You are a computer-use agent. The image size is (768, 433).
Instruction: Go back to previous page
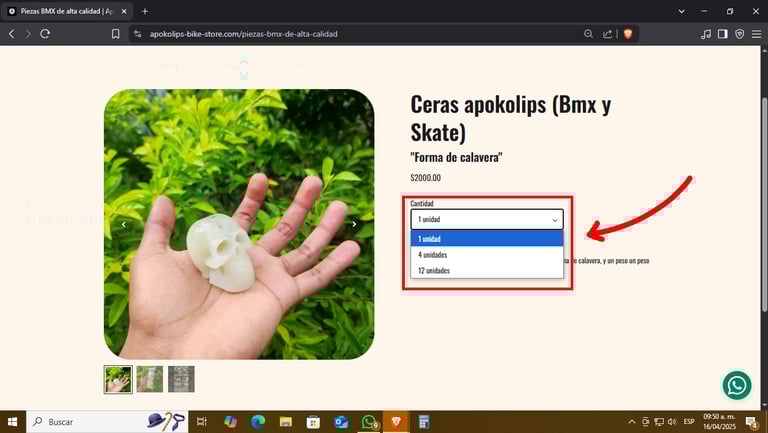12,34
